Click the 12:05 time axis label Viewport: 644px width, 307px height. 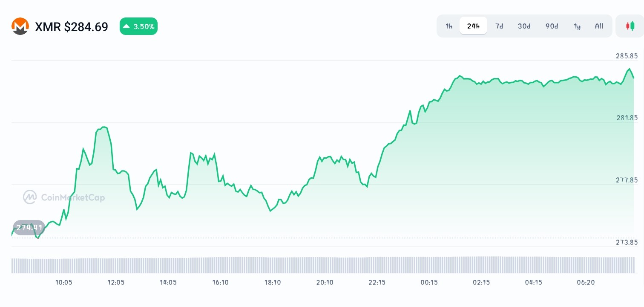coord(116,282)
